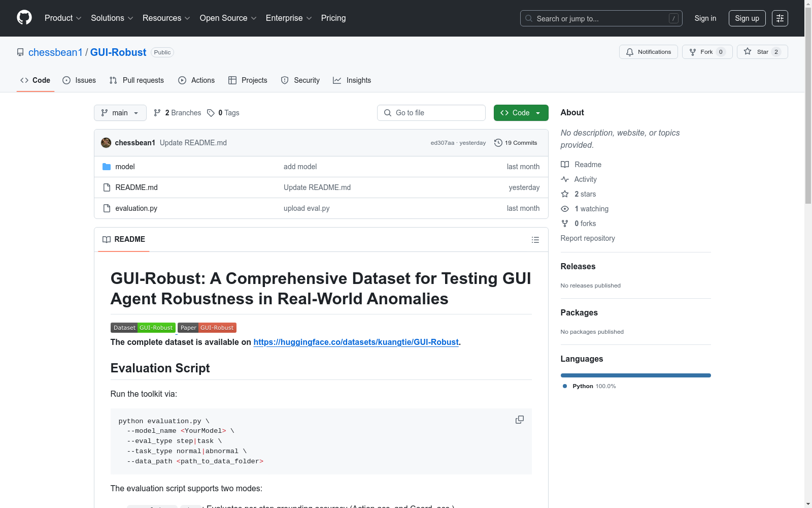Viewport: 812px width, 508px height.
Task: View the 2 Branches link
Action: (178, 113)
